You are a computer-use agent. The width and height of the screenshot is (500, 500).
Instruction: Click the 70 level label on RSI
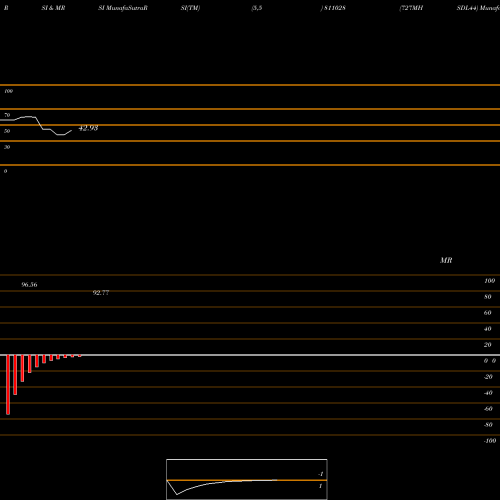(x=7, y=115)
